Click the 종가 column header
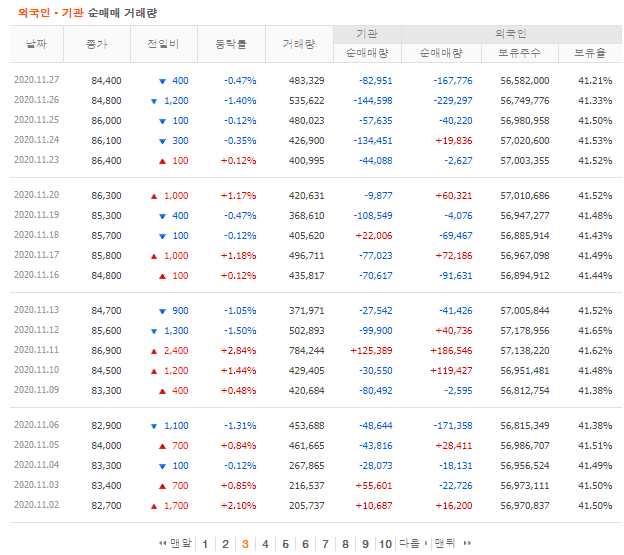Screen dimensions: 624x555 point(97,44)
